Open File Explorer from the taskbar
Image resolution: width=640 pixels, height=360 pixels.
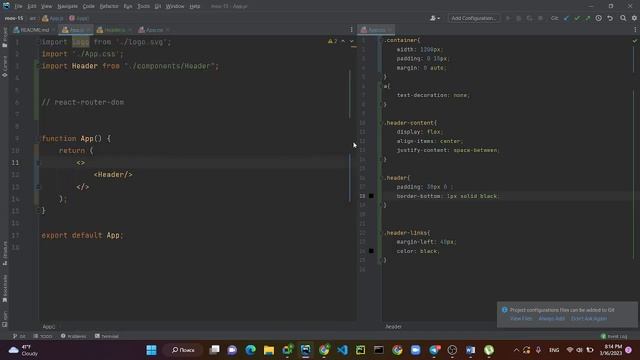(269, 350)
